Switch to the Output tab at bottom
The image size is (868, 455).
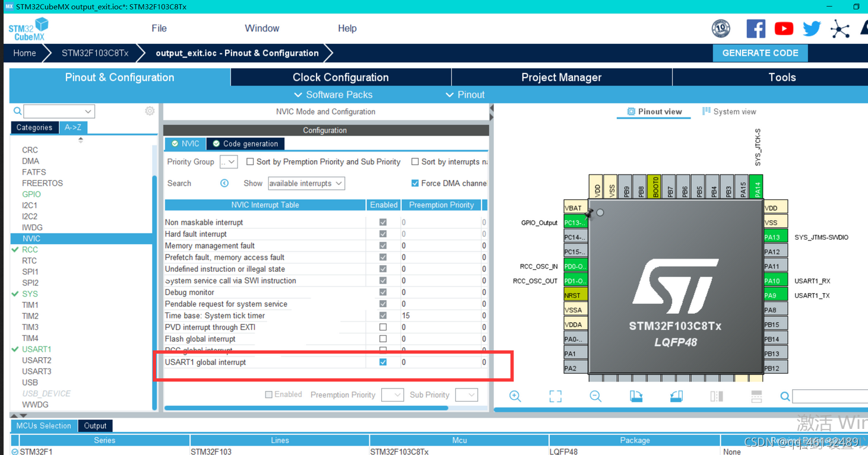pos(95,426)
